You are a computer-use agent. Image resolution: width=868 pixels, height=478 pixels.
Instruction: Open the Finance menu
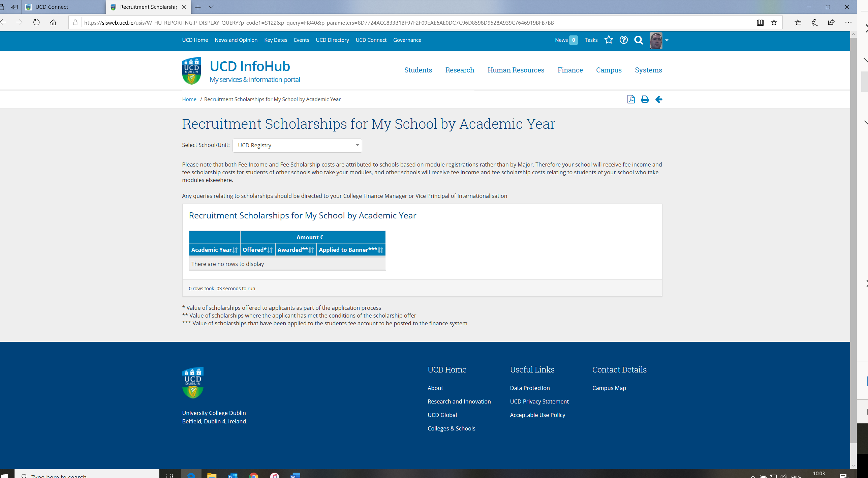tap(570, 70)
